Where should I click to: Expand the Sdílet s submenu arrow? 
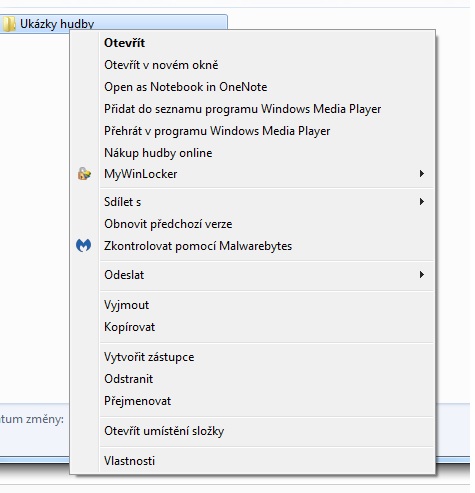coord(422,202)
